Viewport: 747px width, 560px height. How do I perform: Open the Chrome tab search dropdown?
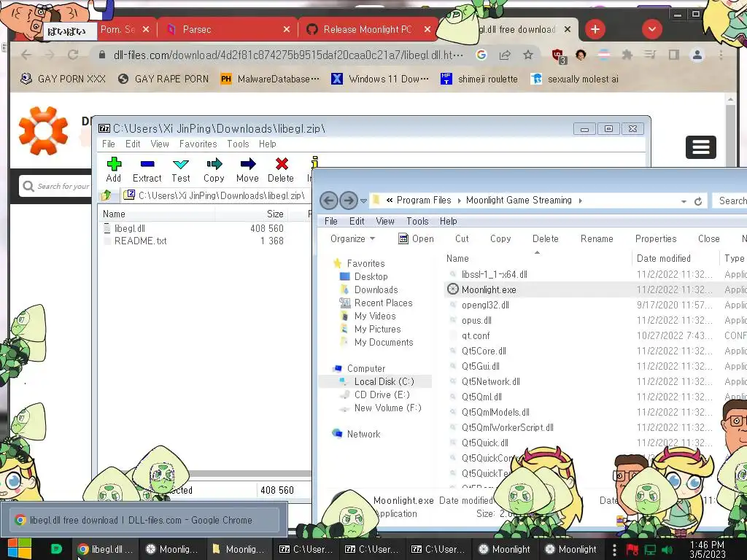tap(651, 29)
